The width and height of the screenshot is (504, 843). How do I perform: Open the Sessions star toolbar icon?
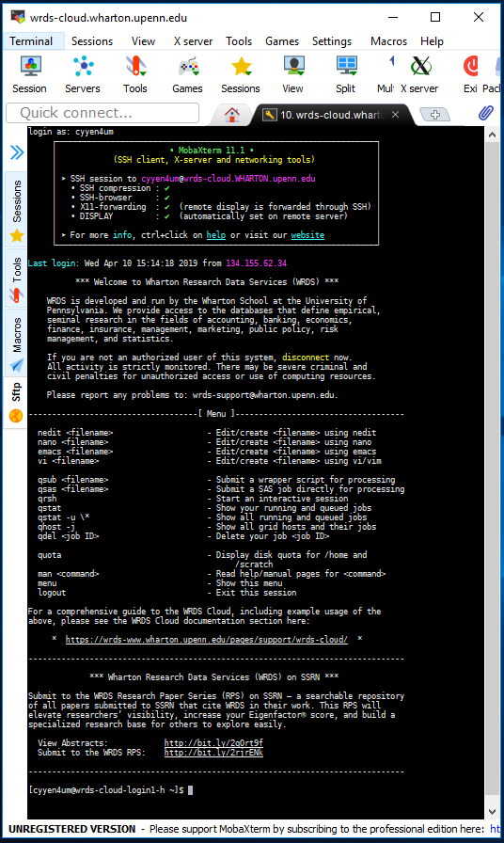(x=240, y=74)
